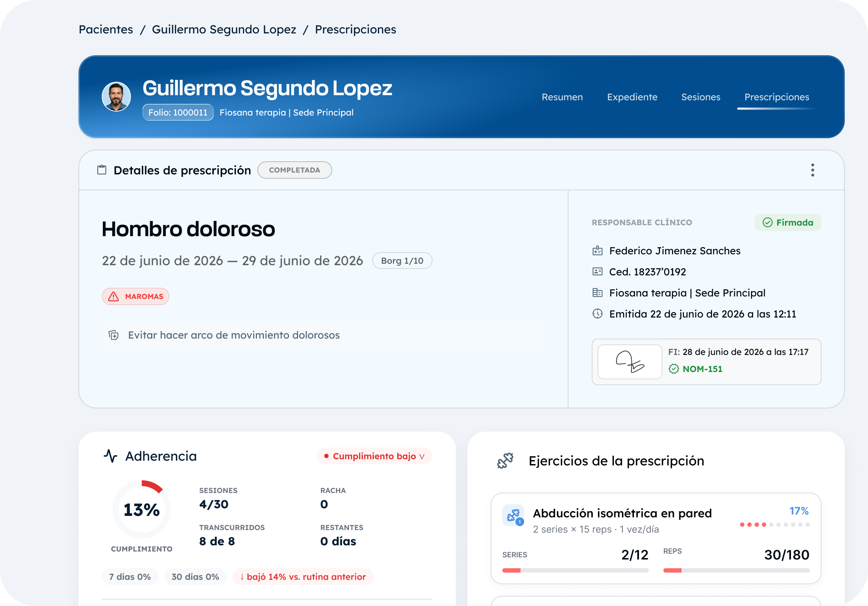Click Fiosana terapia | Sede Principal in the banner

286,113
